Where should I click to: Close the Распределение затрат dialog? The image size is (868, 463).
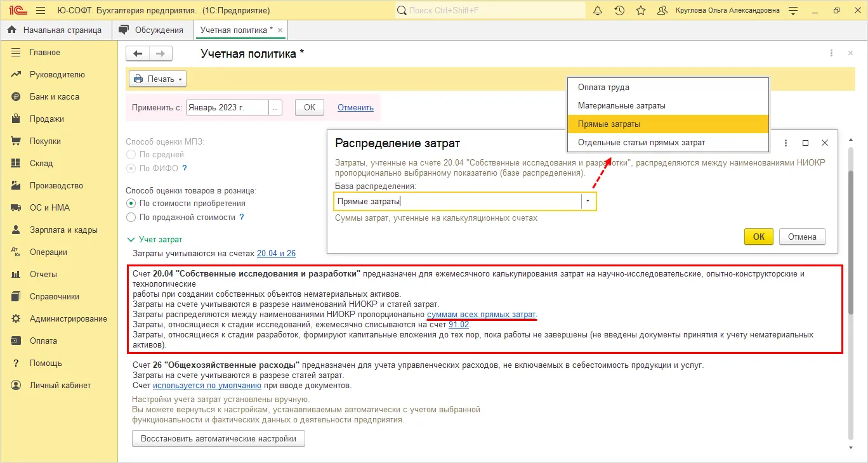pyautogui.click(x=825, y=143)
